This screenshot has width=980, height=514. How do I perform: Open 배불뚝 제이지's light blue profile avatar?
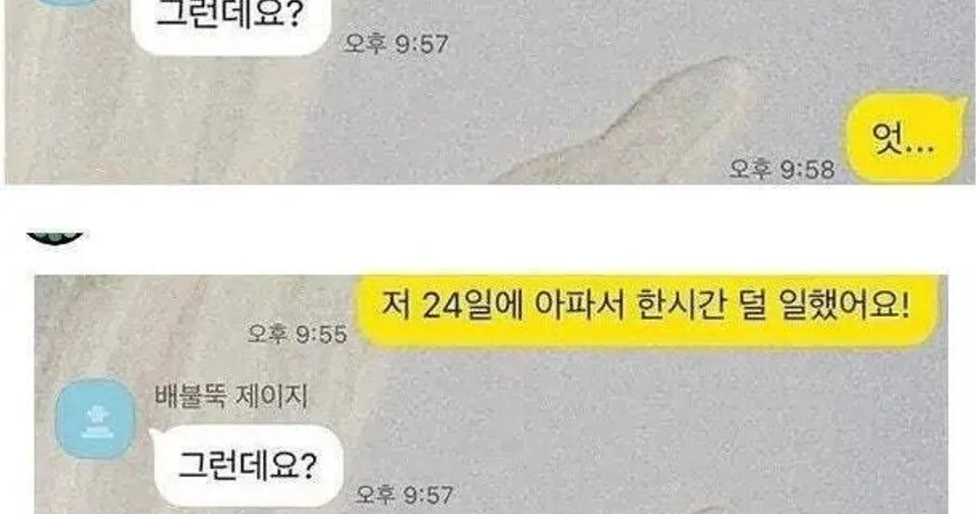click(x=96, y=417)
